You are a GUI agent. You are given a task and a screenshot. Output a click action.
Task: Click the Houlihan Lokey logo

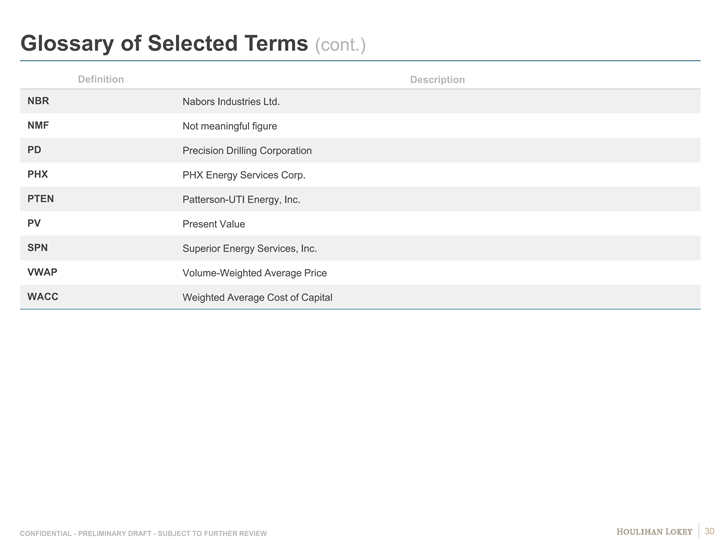pos(654,530)
